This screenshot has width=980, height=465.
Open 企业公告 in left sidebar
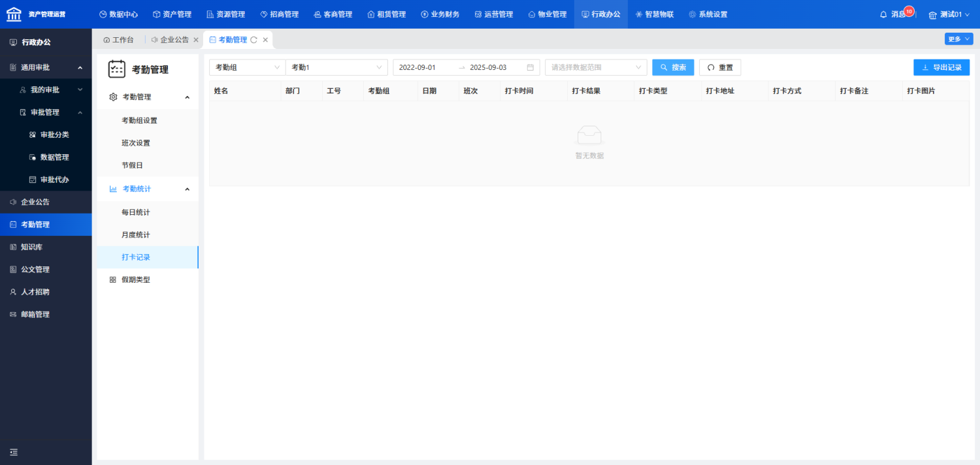pyautogui.click(x=46, y=202)
